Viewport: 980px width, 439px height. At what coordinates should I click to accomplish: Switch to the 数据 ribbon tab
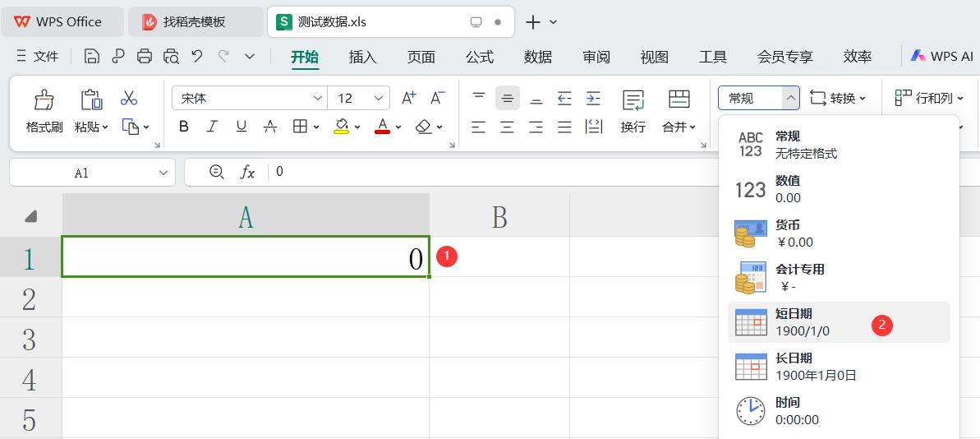538,57
